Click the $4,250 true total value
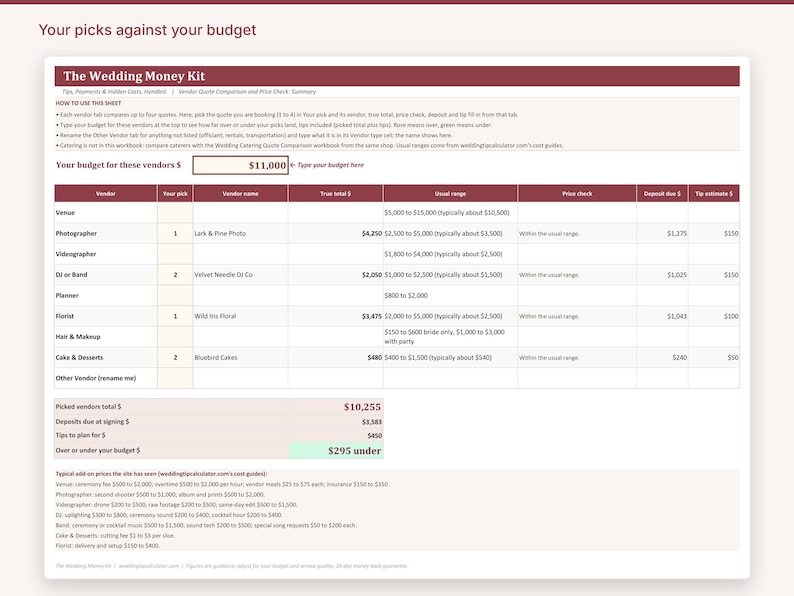The image size is (794, 596). click(372, 233)
